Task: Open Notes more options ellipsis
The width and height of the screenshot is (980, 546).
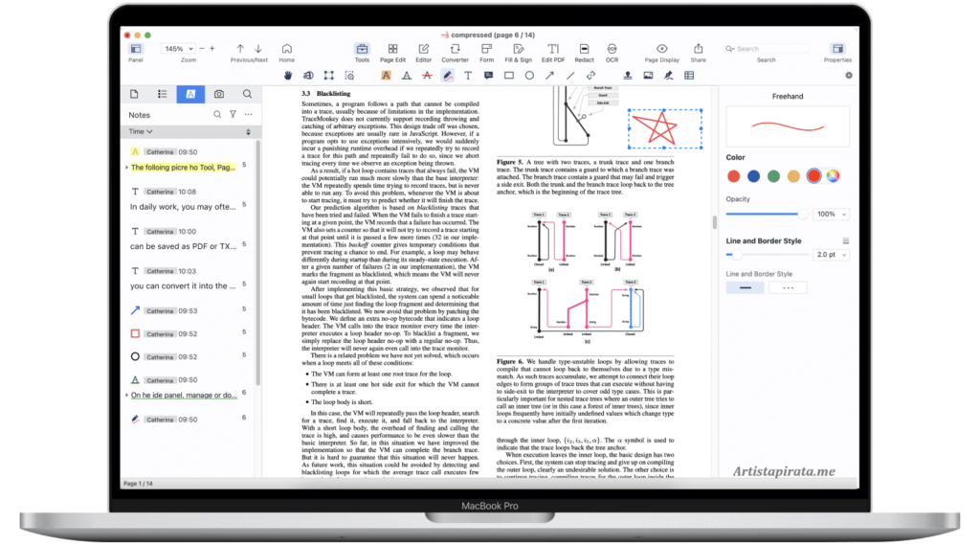Action: 249,114
